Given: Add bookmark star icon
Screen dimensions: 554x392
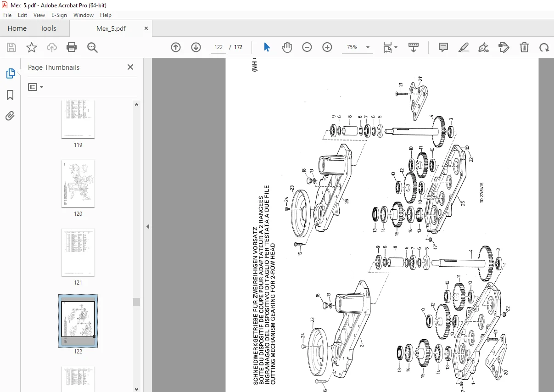Looking at the screenshot, I should [x=32, y=47].
